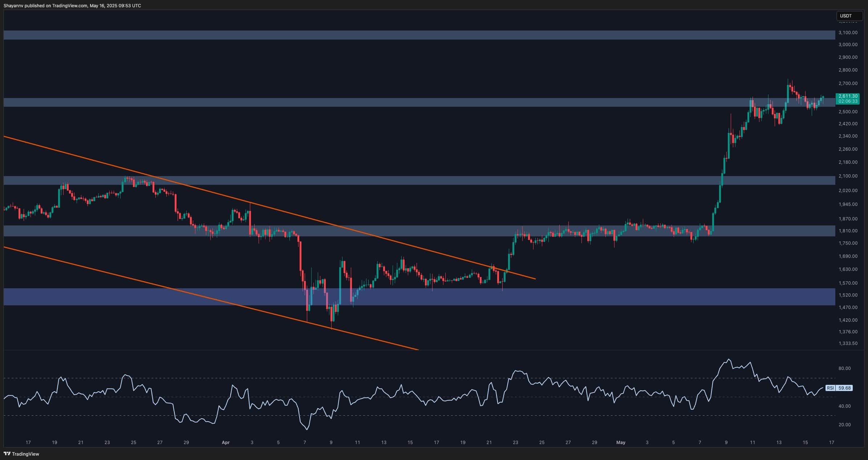Click the 80.00 RSI scale label
The image size is (868, 460).
(844, 368)
